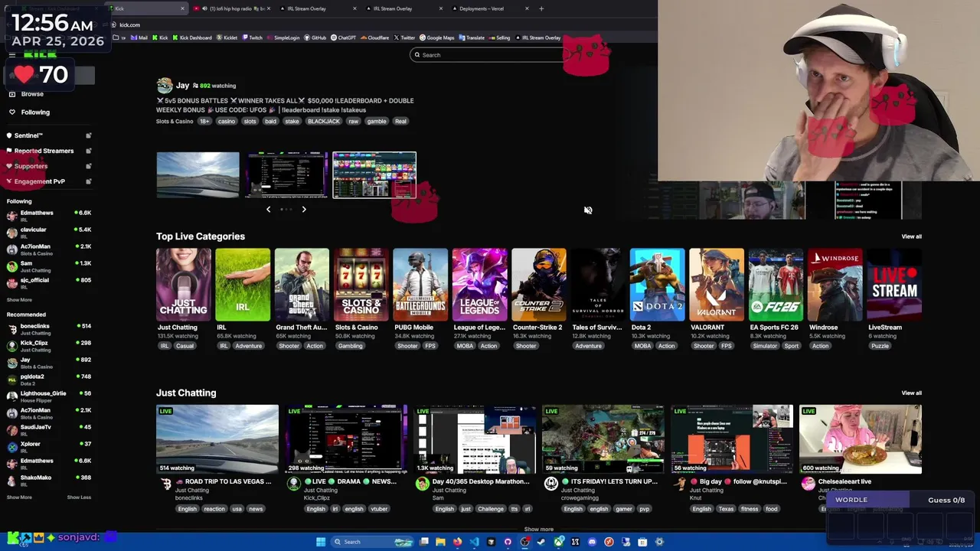Image resolution: width=980 pixels, height=551 pixels.
Task: Open sjc_official channel in Following list
Action: click(49, 282)
